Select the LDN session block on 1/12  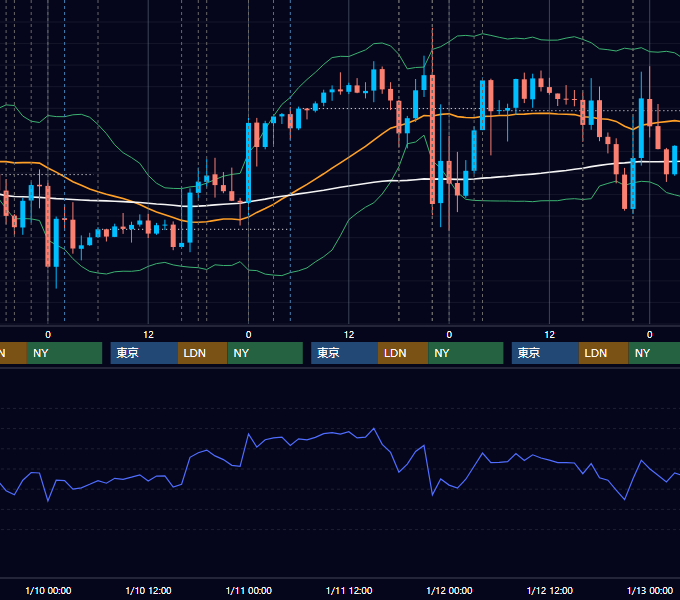coord(604,353)
